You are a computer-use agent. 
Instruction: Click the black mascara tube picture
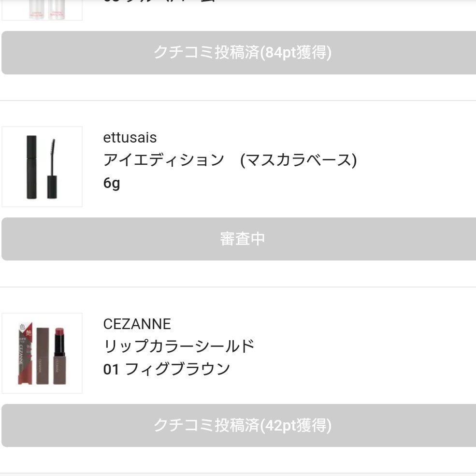[x=31, y=167]
